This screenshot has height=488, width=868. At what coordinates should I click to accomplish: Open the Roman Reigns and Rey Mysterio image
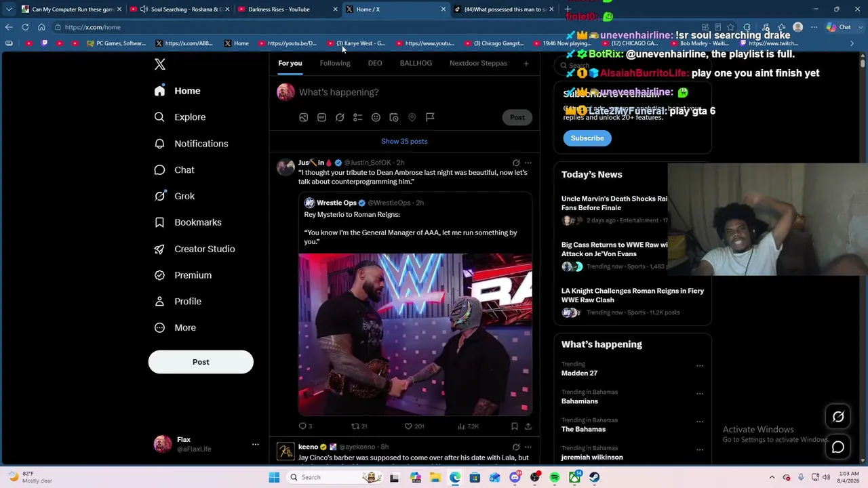pos(415,334)
